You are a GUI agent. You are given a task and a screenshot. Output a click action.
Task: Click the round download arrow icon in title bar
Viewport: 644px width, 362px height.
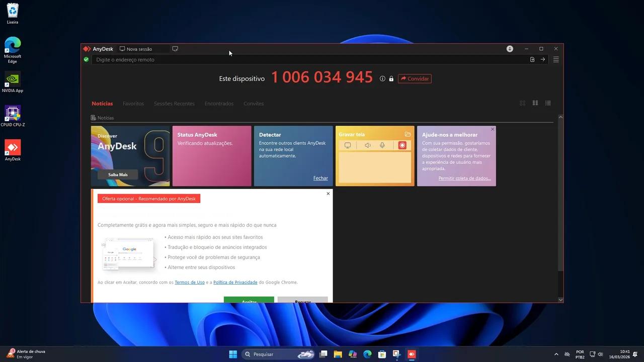tap(510, 49)
